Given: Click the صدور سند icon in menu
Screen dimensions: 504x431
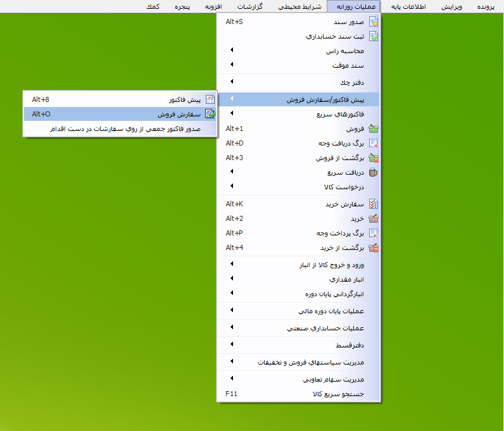Looking at the screenshot, I should click(x=374, y=22).
